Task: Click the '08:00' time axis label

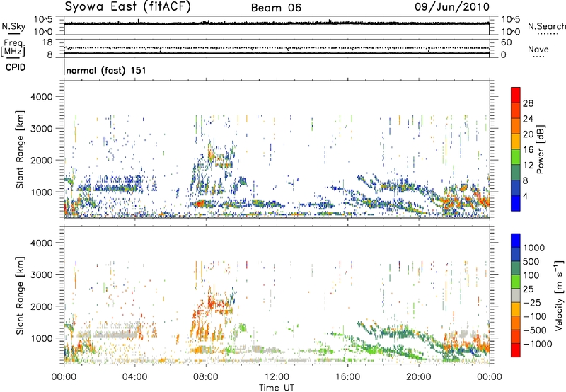Action: tap(206, 377)
